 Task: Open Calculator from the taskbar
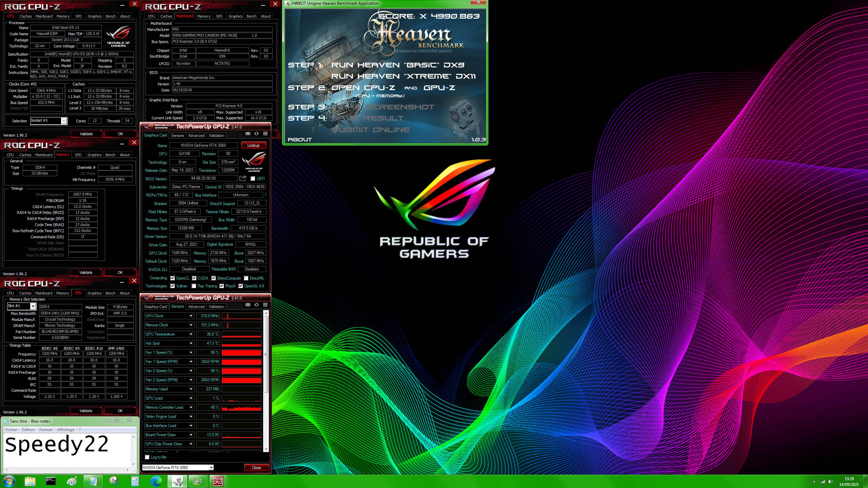point(135,481)
